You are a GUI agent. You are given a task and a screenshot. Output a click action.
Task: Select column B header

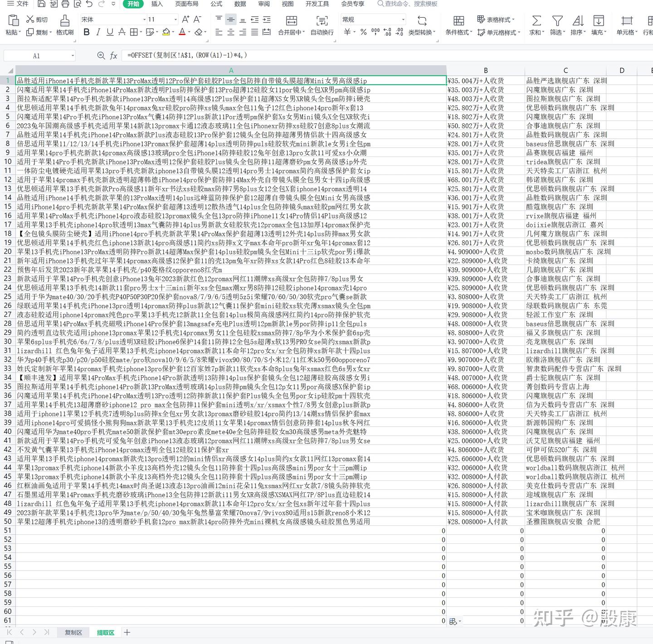[x=486, y=70]
